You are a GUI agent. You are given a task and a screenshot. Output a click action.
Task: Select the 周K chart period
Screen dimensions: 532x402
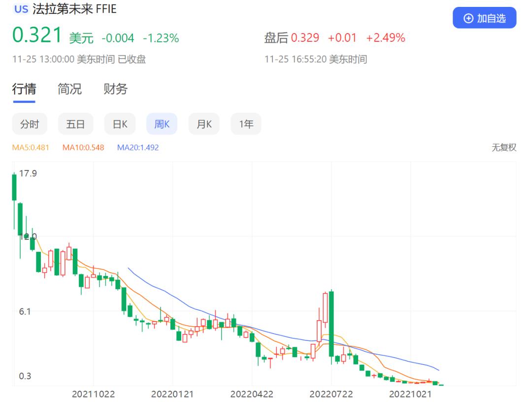tap(162, 124)
